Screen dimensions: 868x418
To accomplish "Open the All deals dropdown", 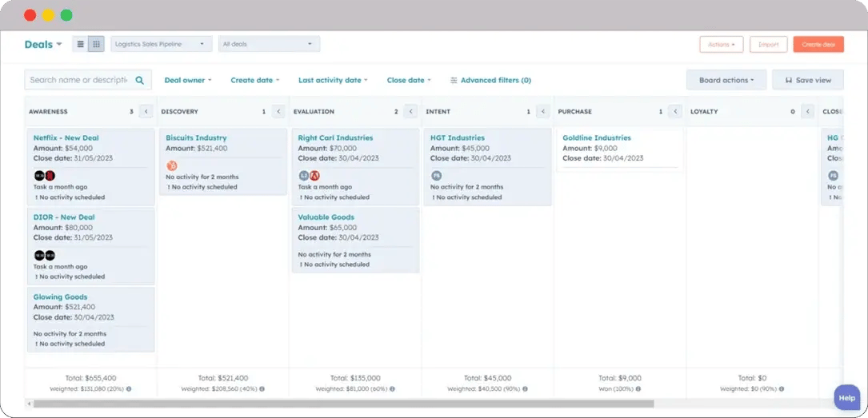I will (269, 44).
